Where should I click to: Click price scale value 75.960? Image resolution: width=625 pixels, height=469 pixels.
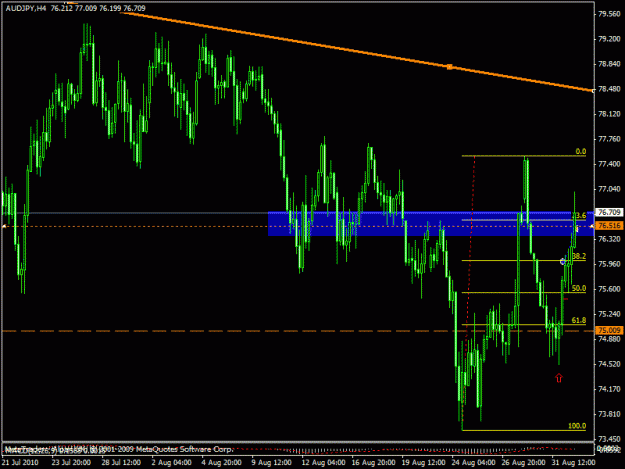tap(609, 264)
